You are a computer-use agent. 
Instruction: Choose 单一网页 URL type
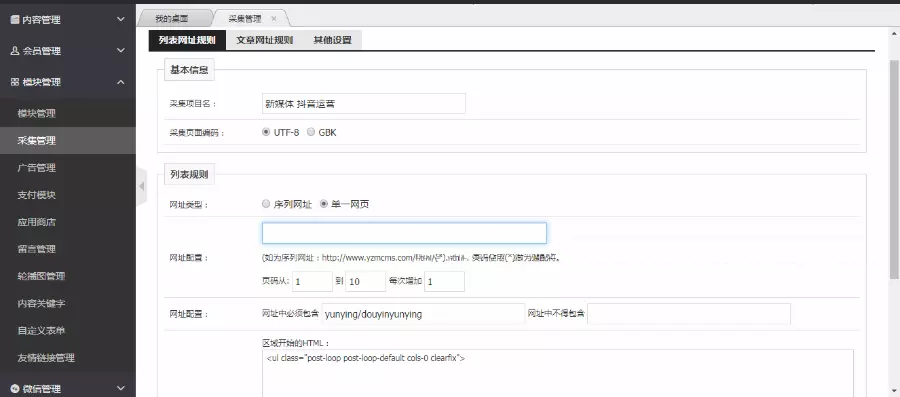pos(324,204)
